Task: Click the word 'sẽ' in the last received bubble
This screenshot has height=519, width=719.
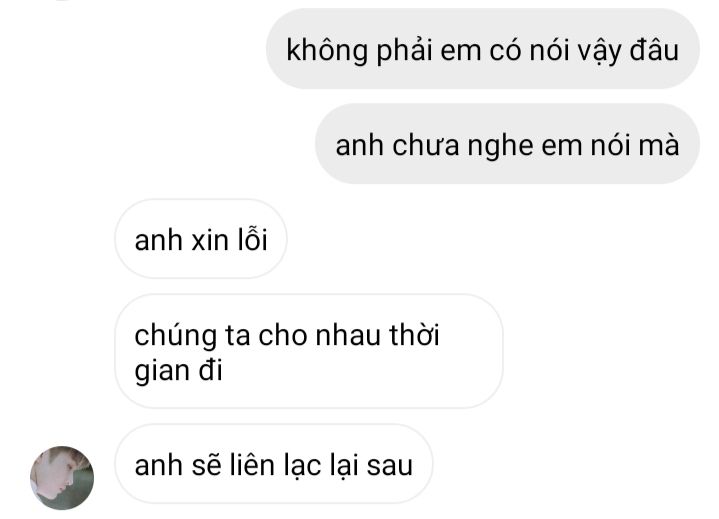Action: pos(206,464)
